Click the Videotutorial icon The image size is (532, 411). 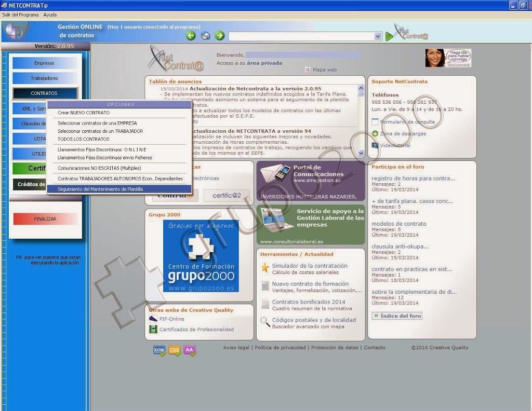pyautogui.click(x=375, y=145)
